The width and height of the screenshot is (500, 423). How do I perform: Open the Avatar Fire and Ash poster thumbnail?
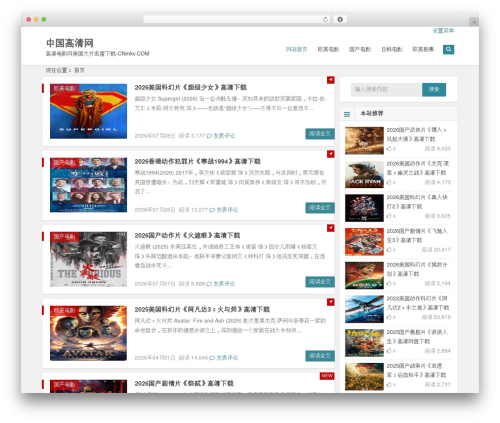(88, 333)
